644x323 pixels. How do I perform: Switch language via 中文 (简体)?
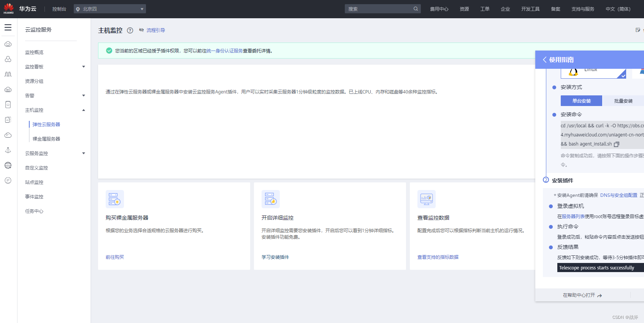pos(618,9)
